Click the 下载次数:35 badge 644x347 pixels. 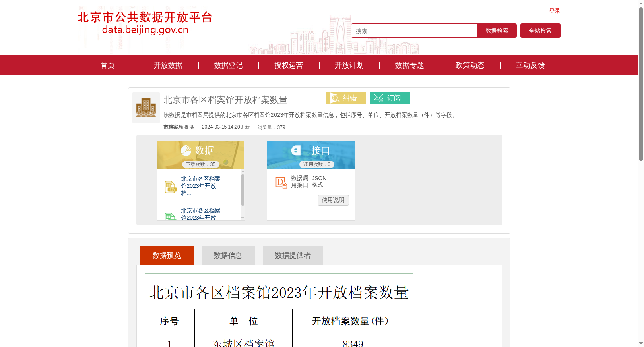200,164
